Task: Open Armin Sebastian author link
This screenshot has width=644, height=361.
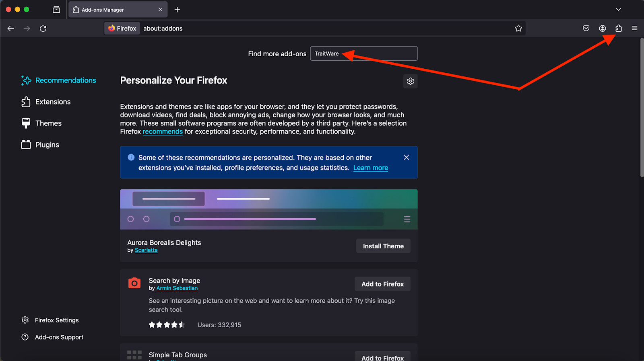Action: tap(177, 288)
